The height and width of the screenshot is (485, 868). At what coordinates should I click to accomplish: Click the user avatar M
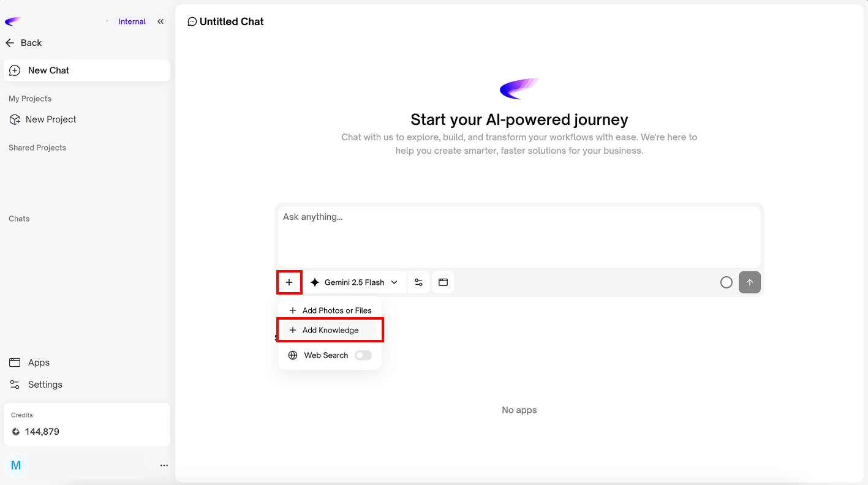16,465
